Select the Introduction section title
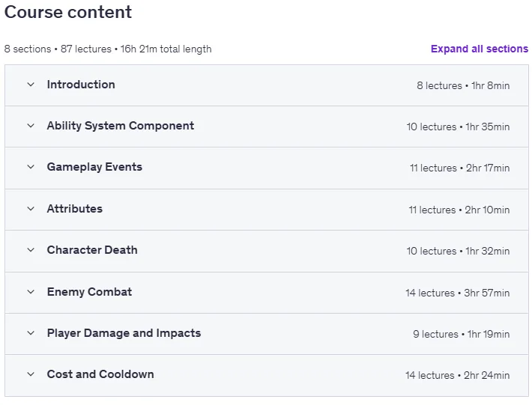The image size is (532, 405). 81,85
